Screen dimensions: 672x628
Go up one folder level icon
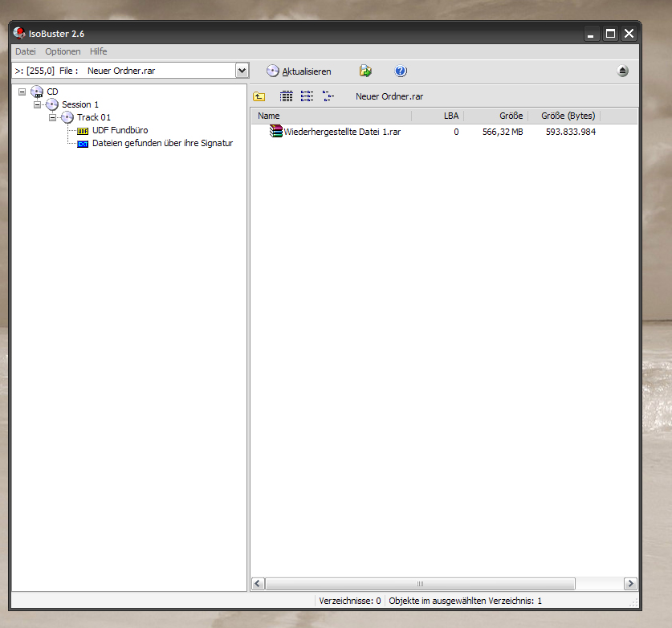click(259, 96)
